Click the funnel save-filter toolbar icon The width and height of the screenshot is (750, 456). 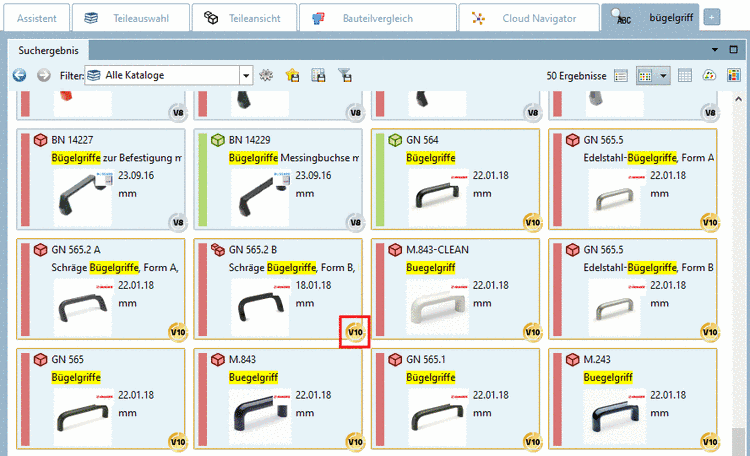[345, 75]
